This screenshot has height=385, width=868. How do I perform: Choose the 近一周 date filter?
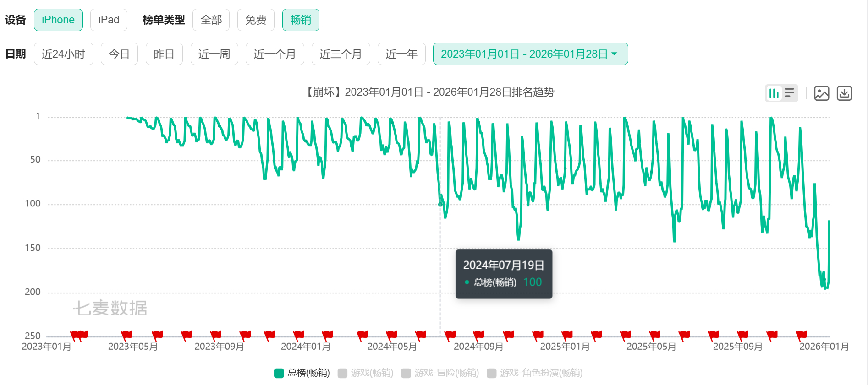pyautogui.click(x=214, y=54)
